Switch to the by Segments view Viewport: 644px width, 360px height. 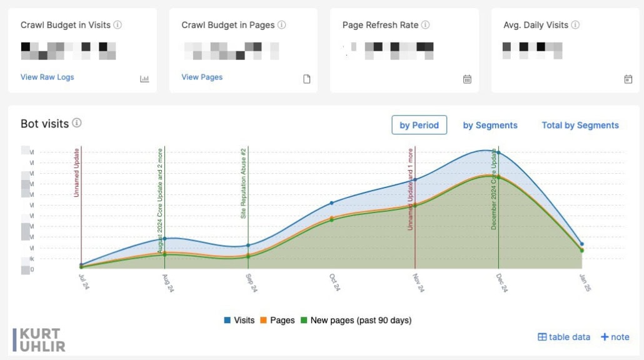490,125
